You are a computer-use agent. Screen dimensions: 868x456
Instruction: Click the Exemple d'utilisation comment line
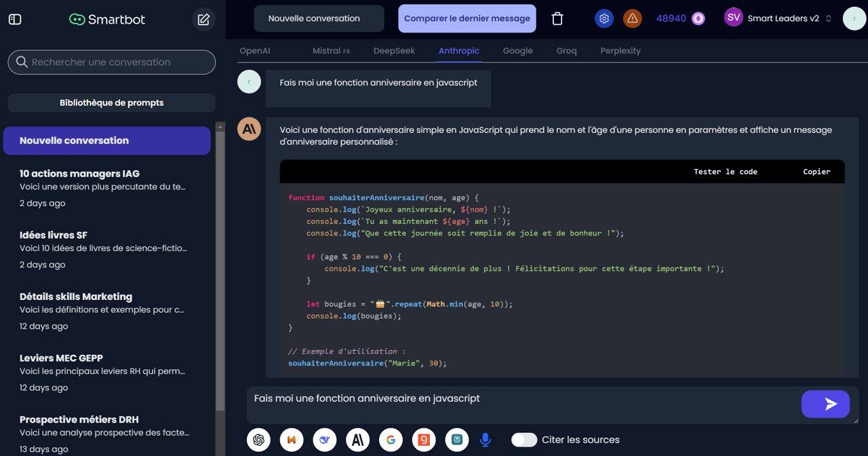point(347,351)
